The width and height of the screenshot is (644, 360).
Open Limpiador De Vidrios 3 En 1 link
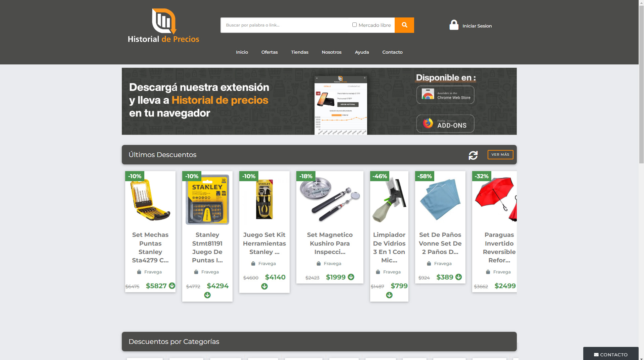[389, 248]
